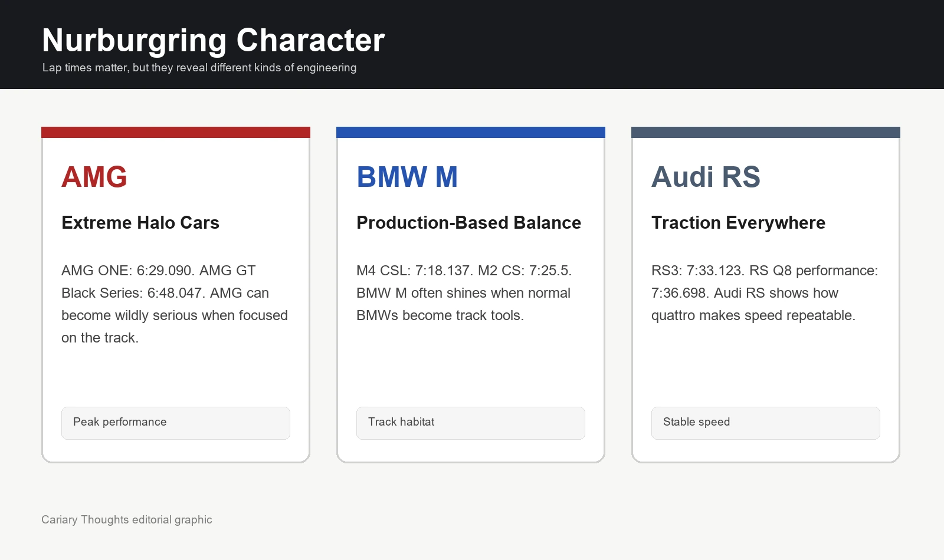Click the red bar atop AMG card
The height and width of the screenshot is (560, 944).
pos(176,132)
